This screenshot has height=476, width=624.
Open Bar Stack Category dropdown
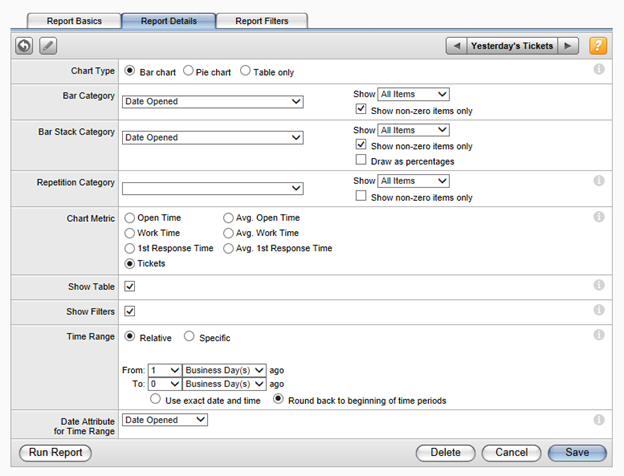[213, 138]
